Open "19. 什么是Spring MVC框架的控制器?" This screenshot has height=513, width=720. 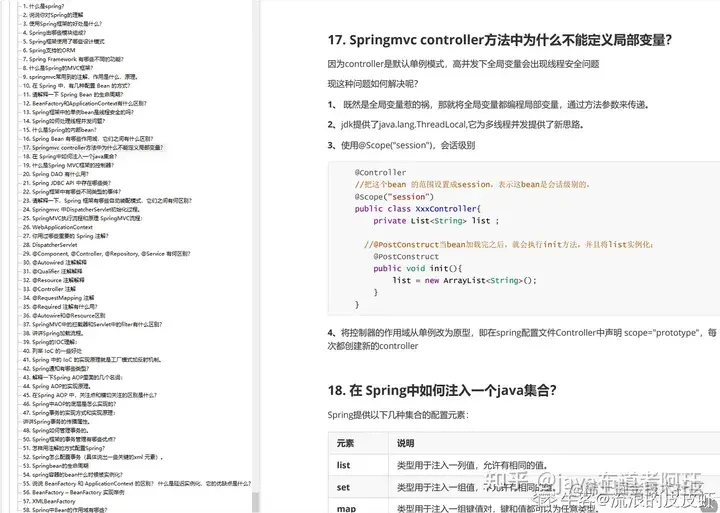tap(68, 165)
